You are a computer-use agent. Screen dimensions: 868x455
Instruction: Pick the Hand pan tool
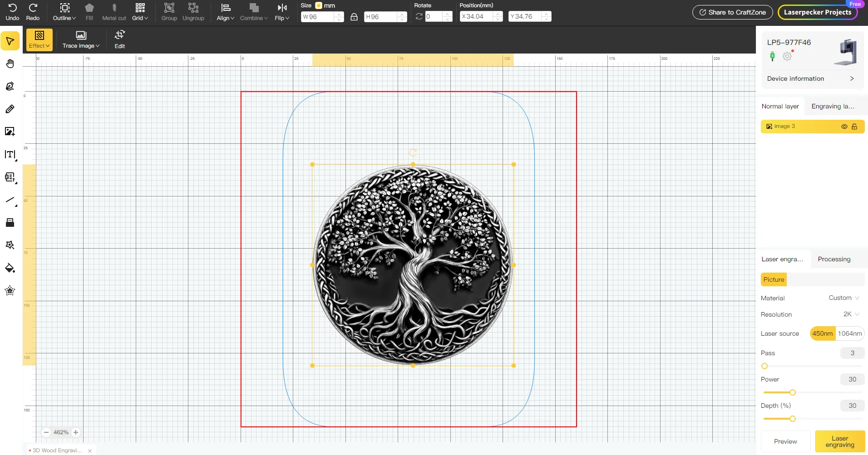[x=10, y=64]
